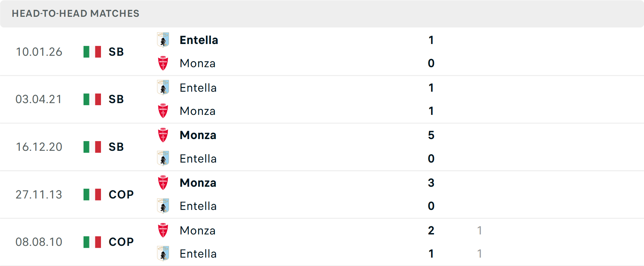Viewport: 644px width, 266px height.
Task: Click the Monza shield icon in the 08.08.10 row
Action: click(163, 230)
